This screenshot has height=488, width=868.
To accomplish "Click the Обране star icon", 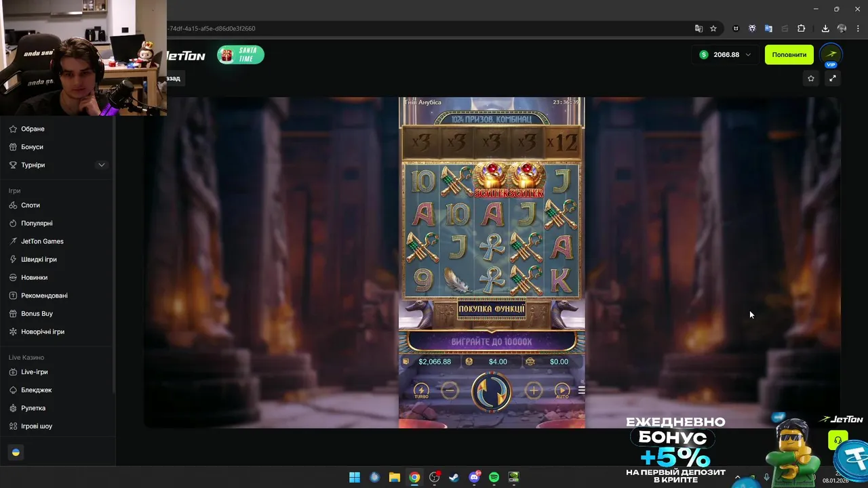I will pyautogui.click(x=13, y=129).
